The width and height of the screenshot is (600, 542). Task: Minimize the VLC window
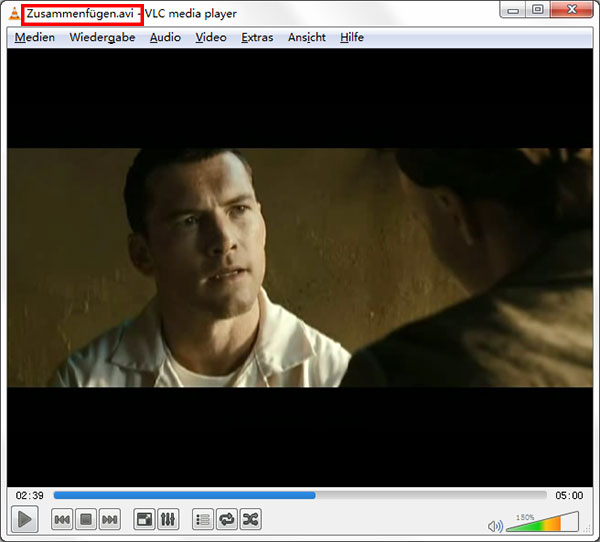coord(513,10)
